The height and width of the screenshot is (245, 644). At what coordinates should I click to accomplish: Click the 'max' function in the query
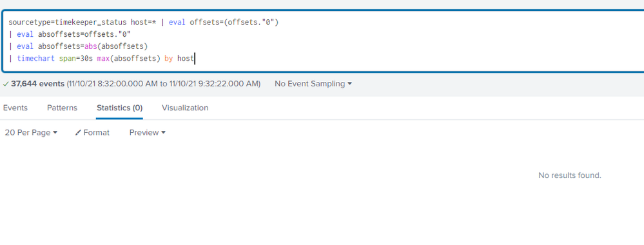[103, 59]
